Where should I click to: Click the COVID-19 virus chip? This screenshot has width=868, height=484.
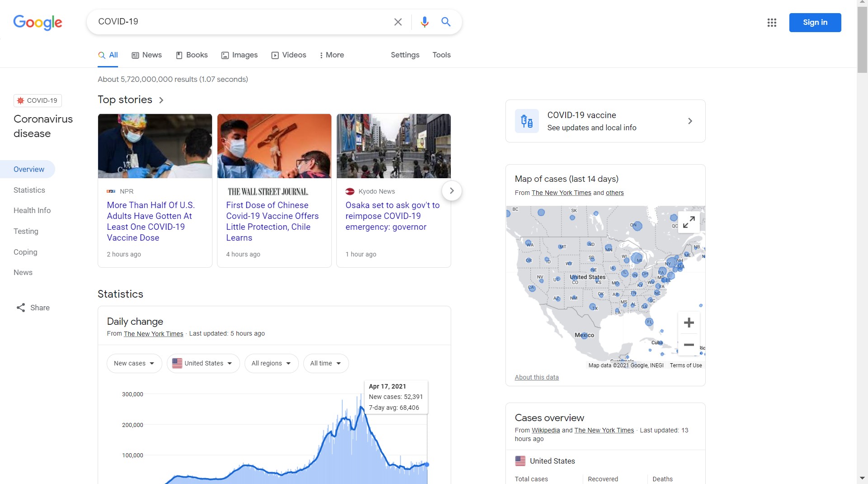pos(38,100)
